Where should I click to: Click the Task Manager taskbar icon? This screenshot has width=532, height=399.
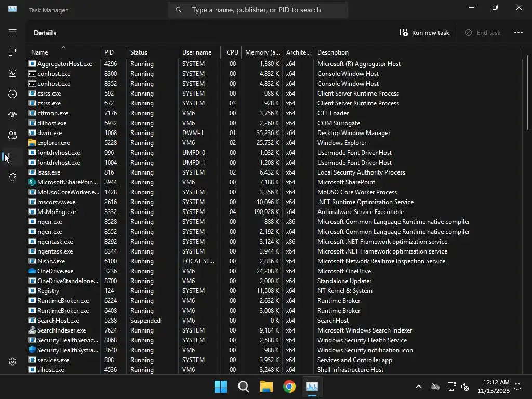(x=312, y=387)
